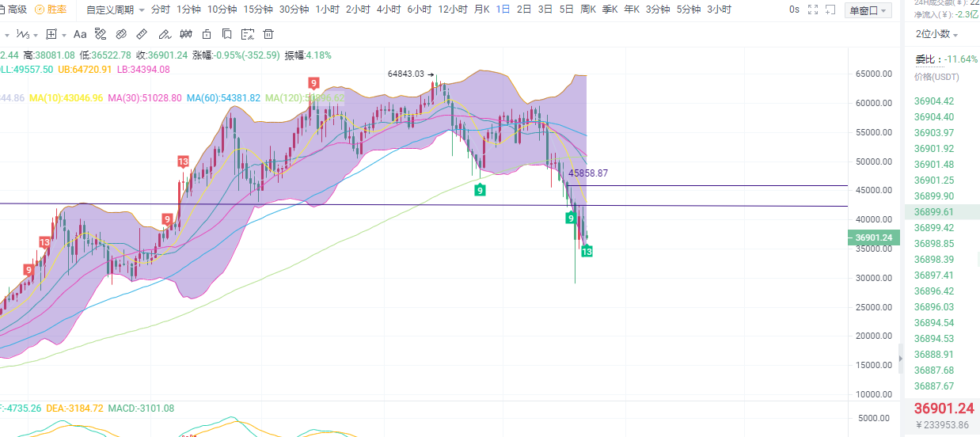This screenshot has height=437, width=980.
Task: Click the 64843.03 high price label
Action: click(x=406, y=74)
